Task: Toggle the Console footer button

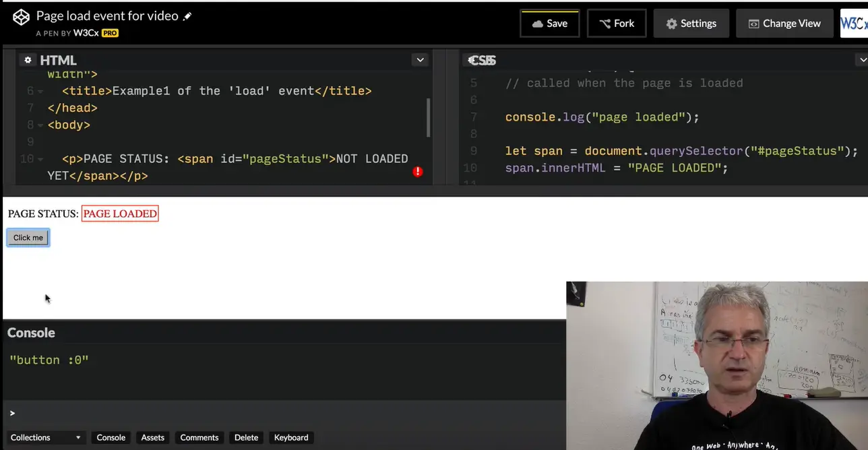Action: 111,437
